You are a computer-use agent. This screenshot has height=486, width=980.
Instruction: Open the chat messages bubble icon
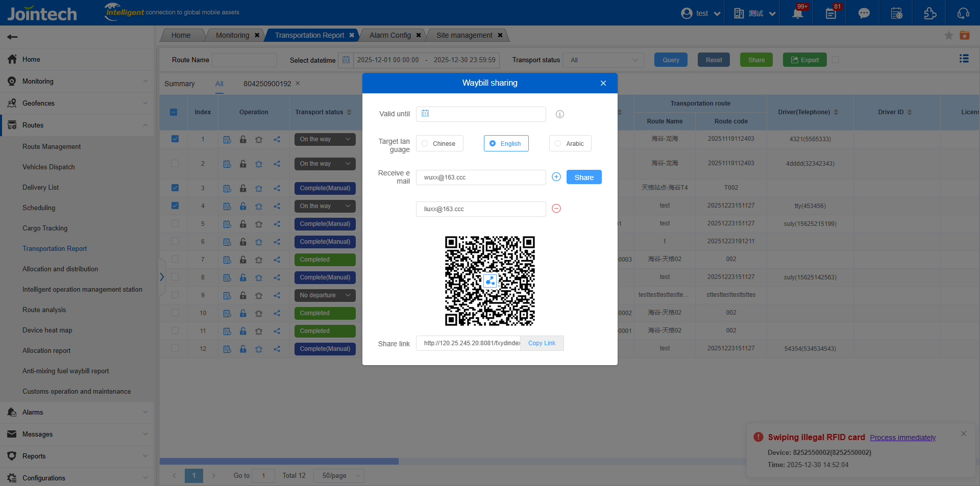(x=864, y=13)
